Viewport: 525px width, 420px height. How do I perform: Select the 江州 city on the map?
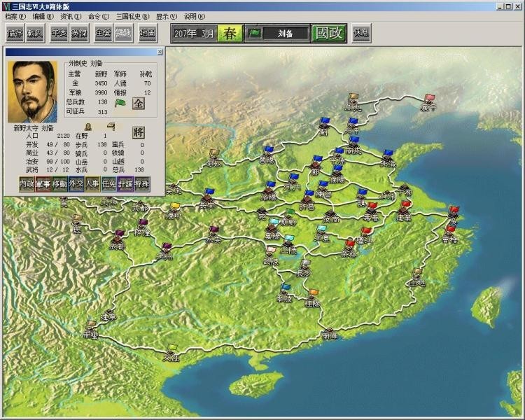165,251
